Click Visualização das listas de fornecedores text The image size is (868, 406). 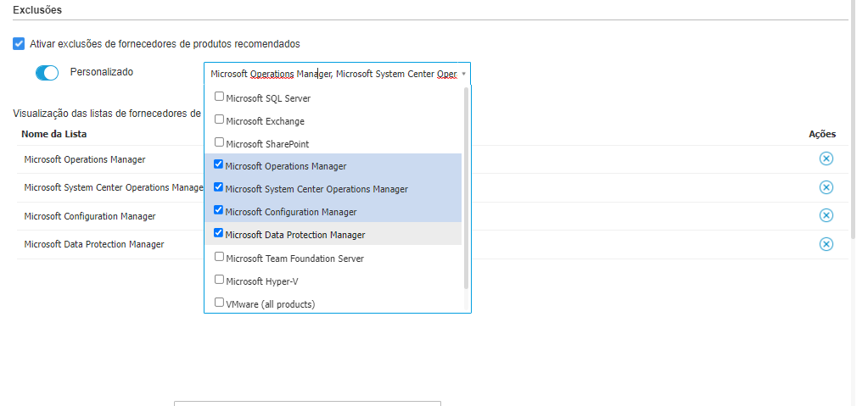pos(107,114)
